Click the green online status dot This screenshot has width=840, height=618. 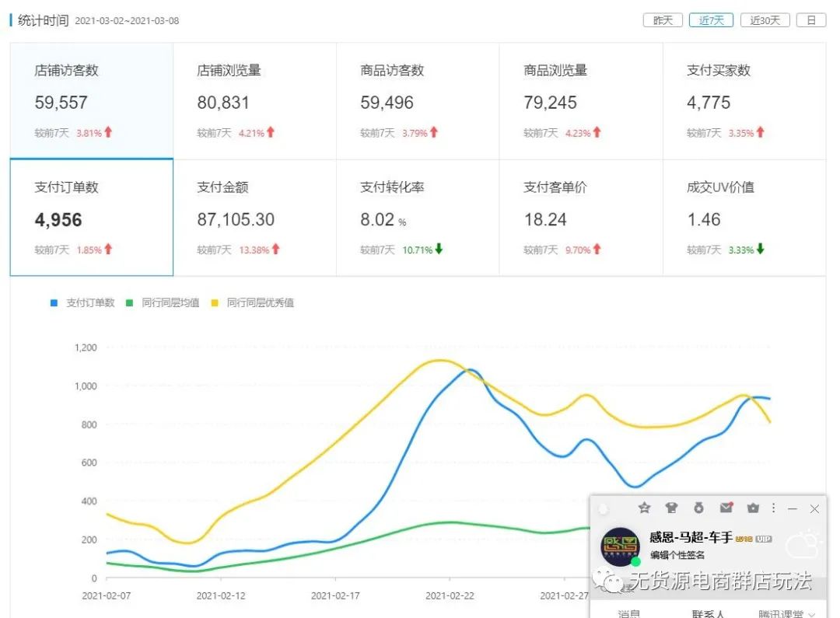tap(636, 561)
